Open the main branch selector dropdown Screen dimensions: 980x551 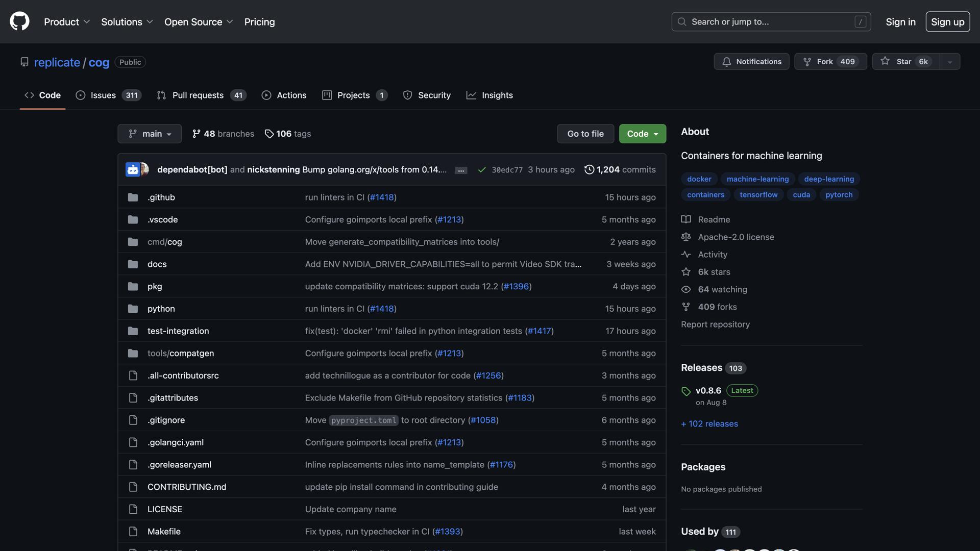coord(150,134)
